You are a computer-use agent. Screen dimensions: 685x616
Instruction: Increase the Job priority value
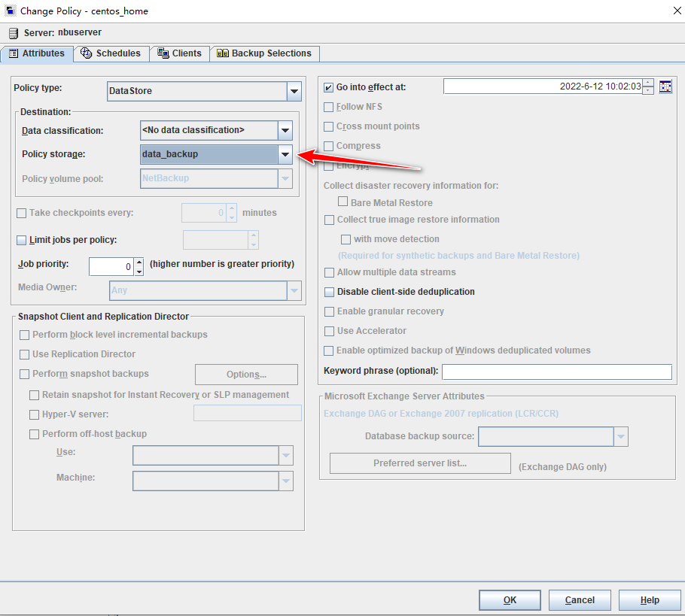(139, 262)
